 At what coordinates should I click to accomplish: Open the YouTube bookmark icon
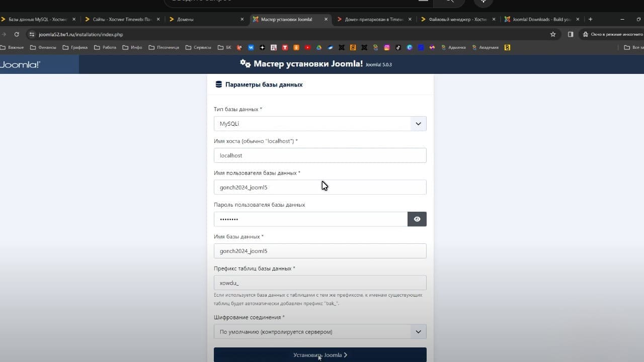pos(307,47)
